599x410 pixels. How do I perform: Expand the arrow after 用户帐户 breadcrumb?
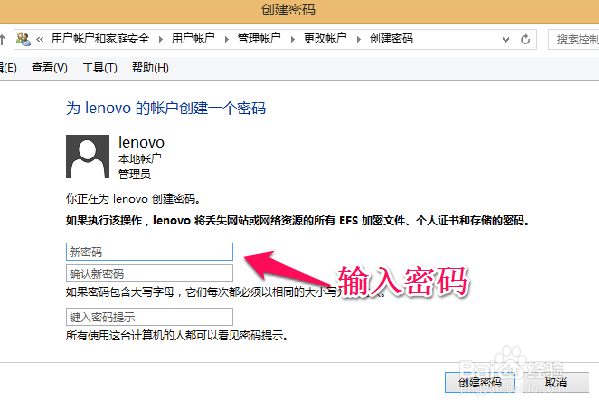(x=227, y=39)
